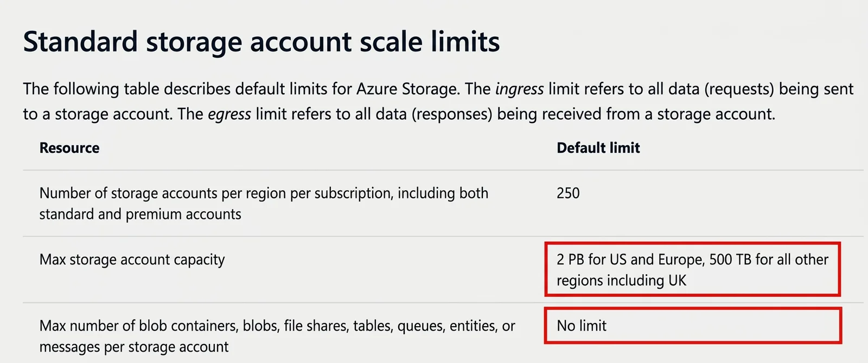Viewport: 868px width, 363px height.
Task: Click the '250' default limit value
Action: 568,193
